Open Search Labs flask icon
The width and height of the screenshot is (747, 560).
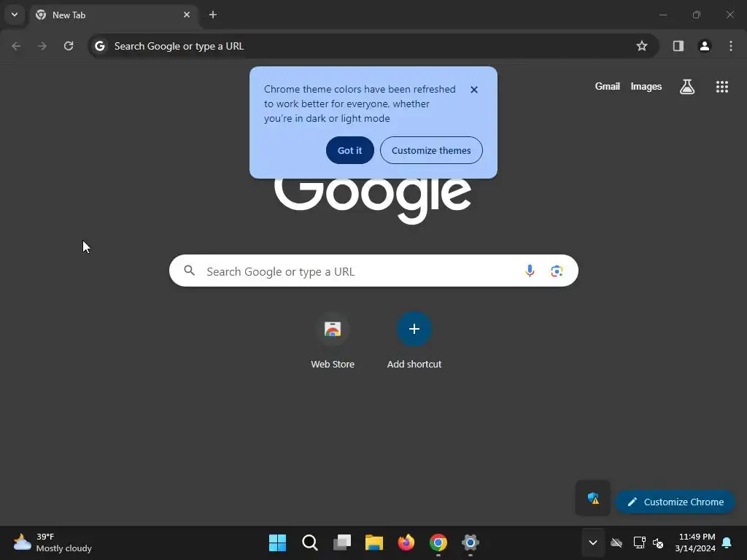pyautogui.click(x=687, y=87)
